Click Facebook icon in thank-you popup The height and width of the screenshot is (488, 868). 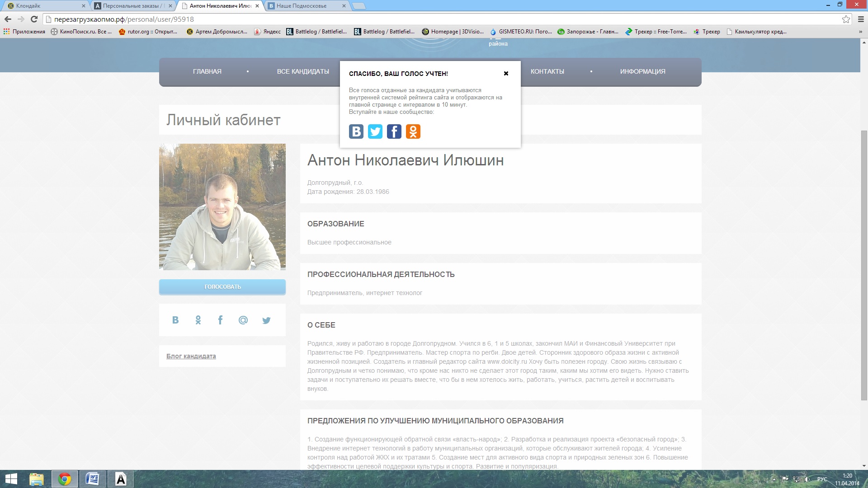[x=394, y=131]
